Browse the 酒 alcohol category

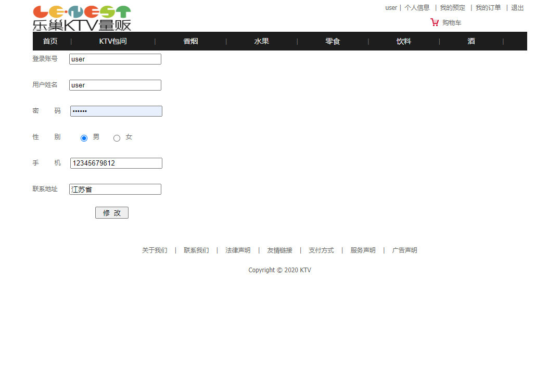(471, 41)
